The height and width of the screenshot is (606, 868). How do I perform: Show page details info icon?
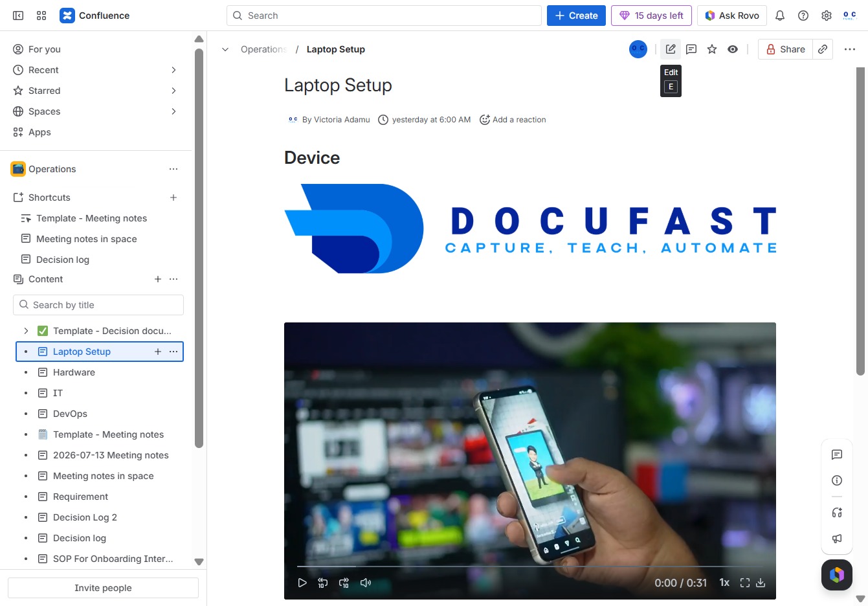click(837, 480)
